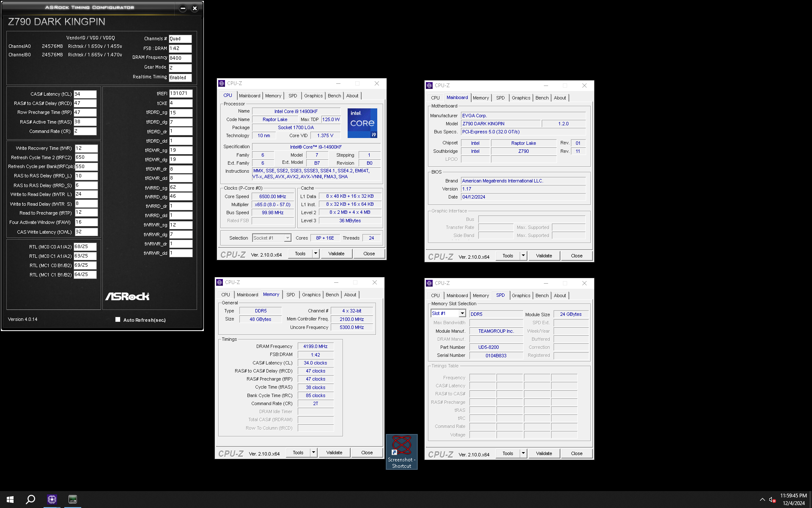Click the CPU-Z title icon in the Memory window
Image resolution: width=812 pixels, height=508 pixels.
click(x=219, y=282)
